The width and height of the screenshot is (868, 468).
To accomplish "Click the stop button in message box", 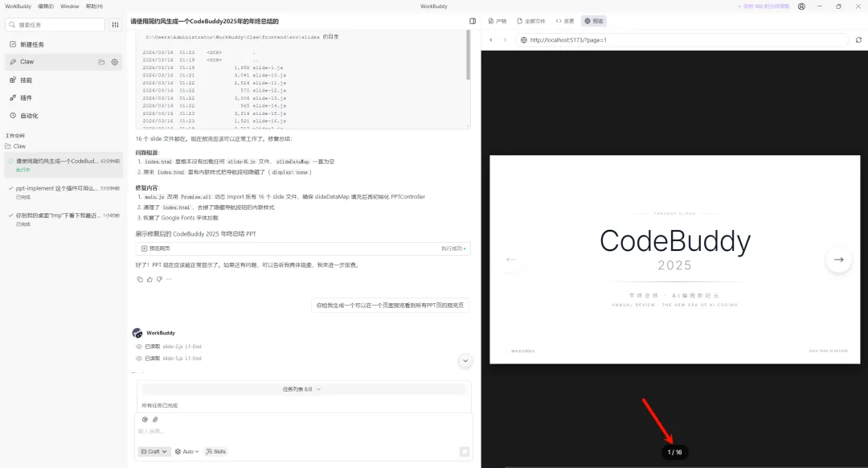I will point(465,452).
